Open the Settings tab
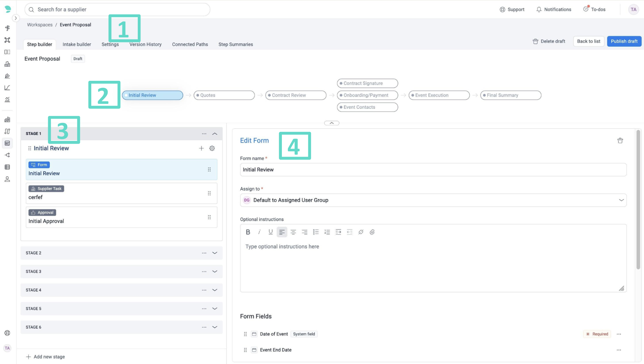 click(x=110, y=44)
